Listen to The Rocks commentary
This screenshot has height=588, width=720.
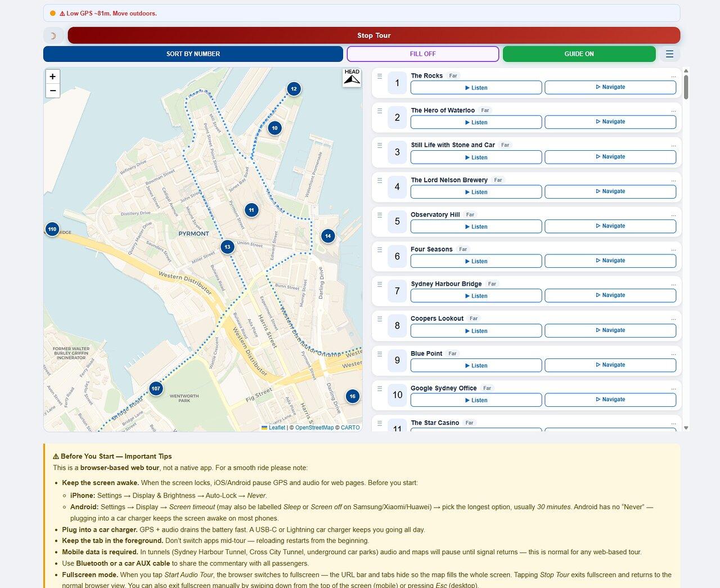476,88
